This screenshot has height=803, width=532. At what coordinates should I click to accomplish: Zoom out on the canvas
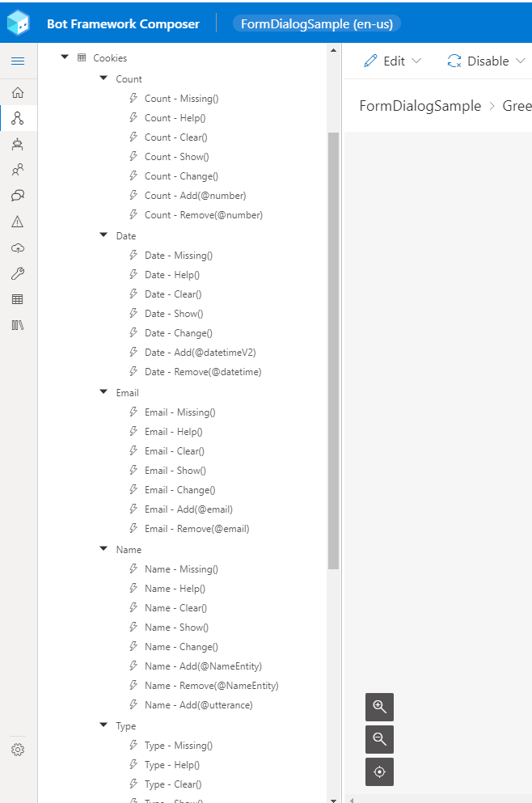pos(379,739)
